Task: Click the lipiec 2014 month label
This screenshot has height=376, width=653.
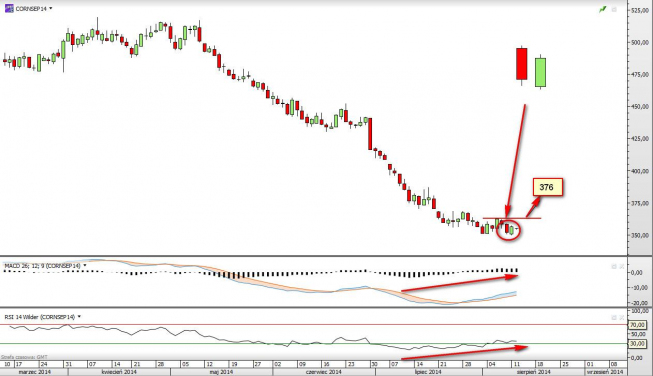Action: [428, 371]
